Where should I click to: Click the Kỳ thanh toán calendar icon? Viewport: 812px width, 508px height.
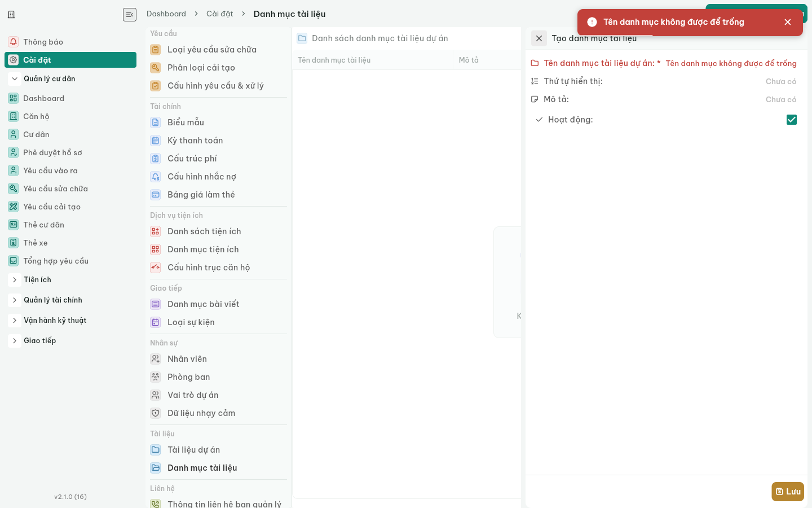(156, 141)
